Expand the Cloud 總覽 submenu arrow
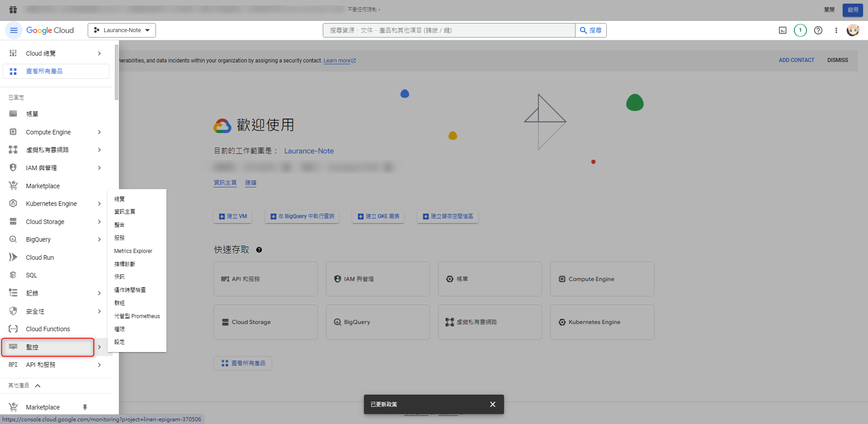 point(99,53)
